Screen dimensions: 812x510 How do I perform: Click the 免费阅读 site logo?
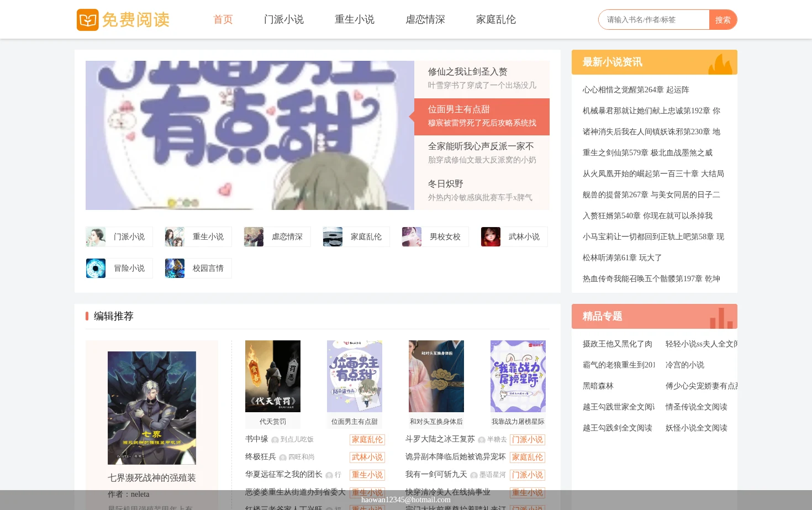123,20
